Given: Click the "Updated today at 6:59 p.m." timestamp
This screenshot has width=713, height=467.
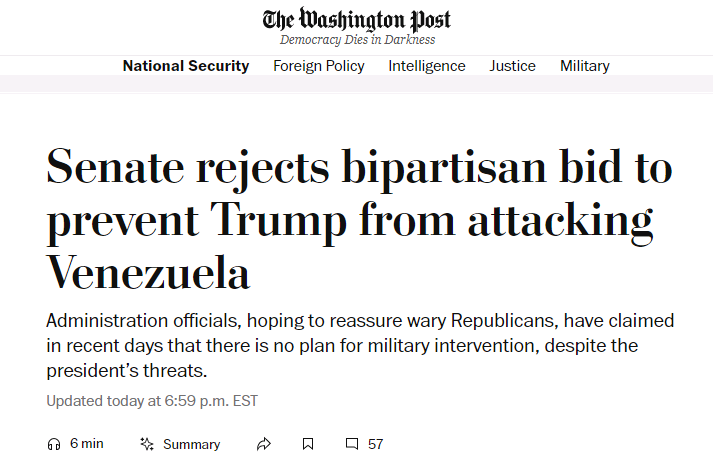Looking at the screenshot, I should coord(152,401).
